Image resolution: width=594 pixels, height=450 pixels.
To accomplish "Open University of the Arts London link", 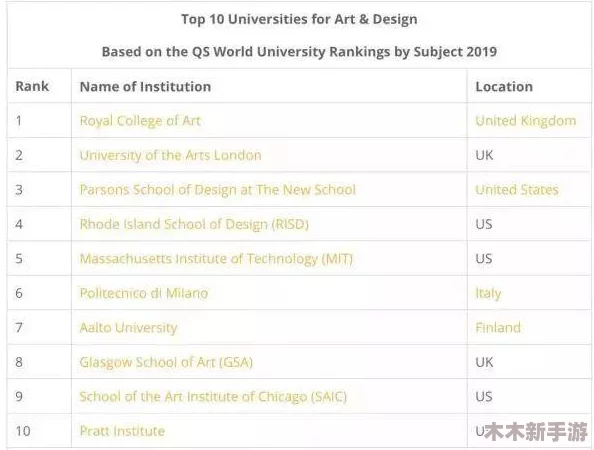I will tap(170, 155).
